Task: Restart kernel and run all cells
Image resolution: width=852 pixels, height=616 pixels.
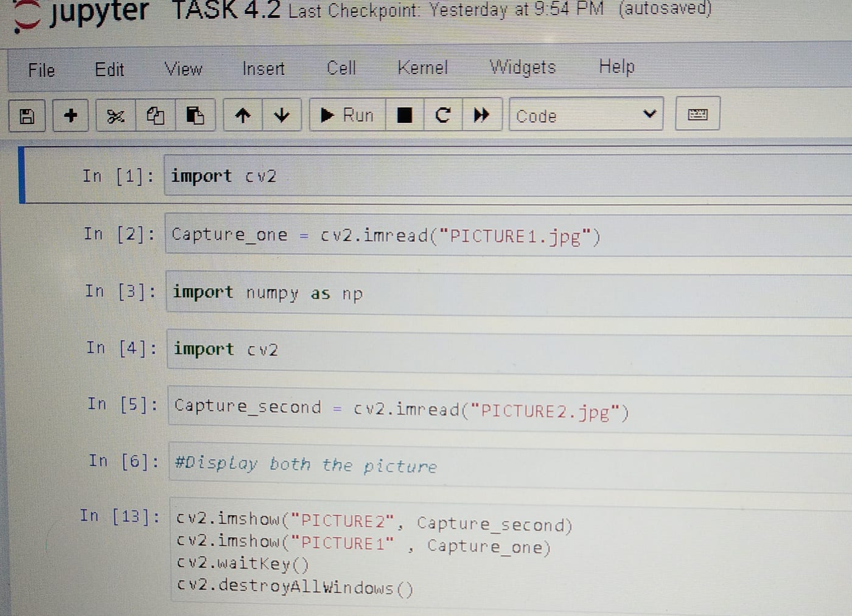Action: point(481,115)
